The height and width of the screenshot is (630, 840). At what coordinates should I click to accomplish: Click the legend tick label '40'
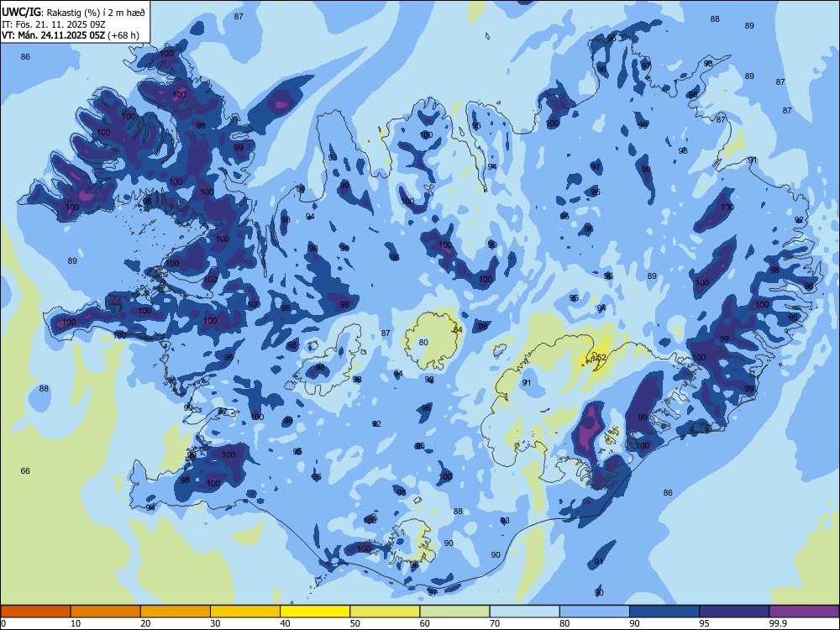(x=285, y=623)
